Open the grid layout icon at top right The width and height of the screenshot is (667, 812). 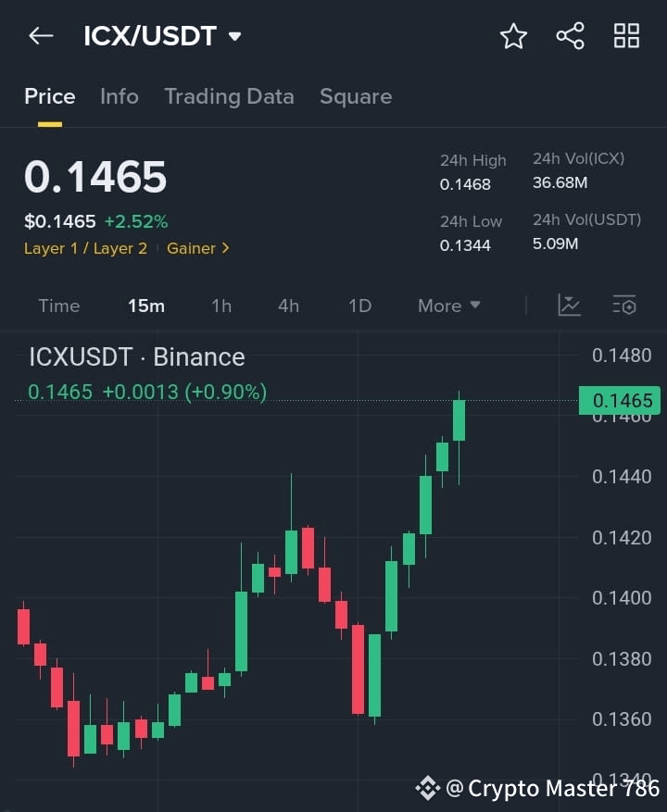click(x=626, y=35)
